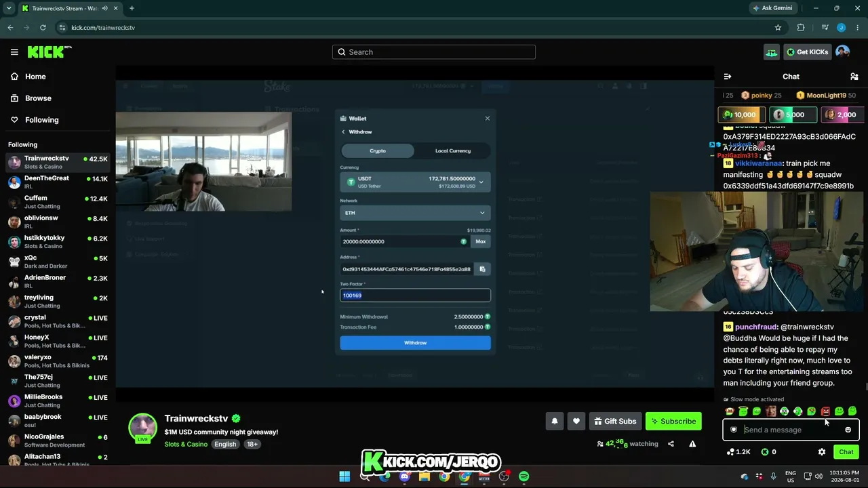
Task: Switch to the Crypto tab
Action: (x=378, y=151)
